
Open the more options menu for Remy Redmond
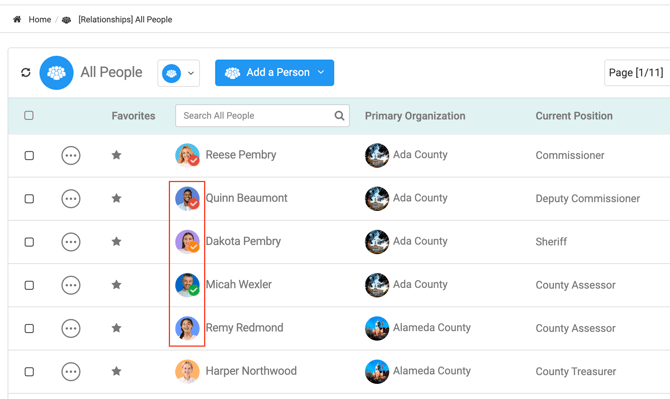pyautogui.click(x=71, y=329)
